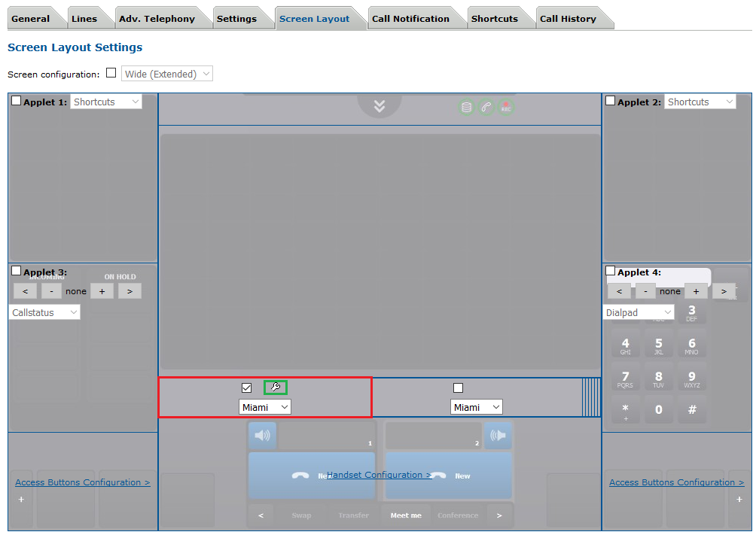Click the < button in Applet 4
Image resolution: width=756 pixels, height=535 pixels.
(619, 291)
